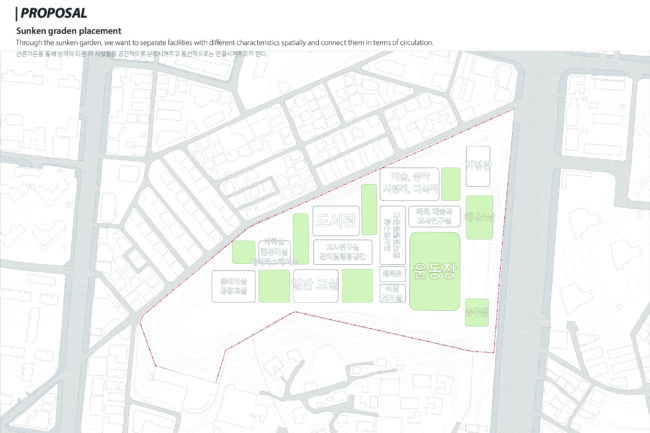This screenshot has width=650, height=433.
Task: Click the green garden right of 일반 교실
Action: 357,285
